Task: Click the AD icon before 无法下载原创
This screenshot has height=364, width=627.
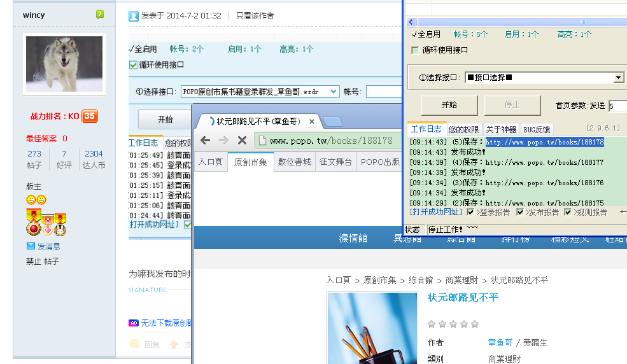Action: click(134, 323)
